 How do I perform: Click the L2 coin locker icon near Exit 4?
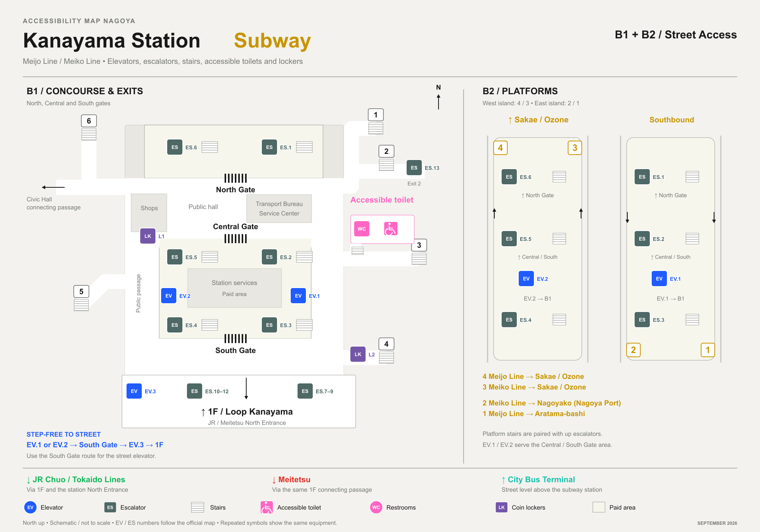point(358,354)
